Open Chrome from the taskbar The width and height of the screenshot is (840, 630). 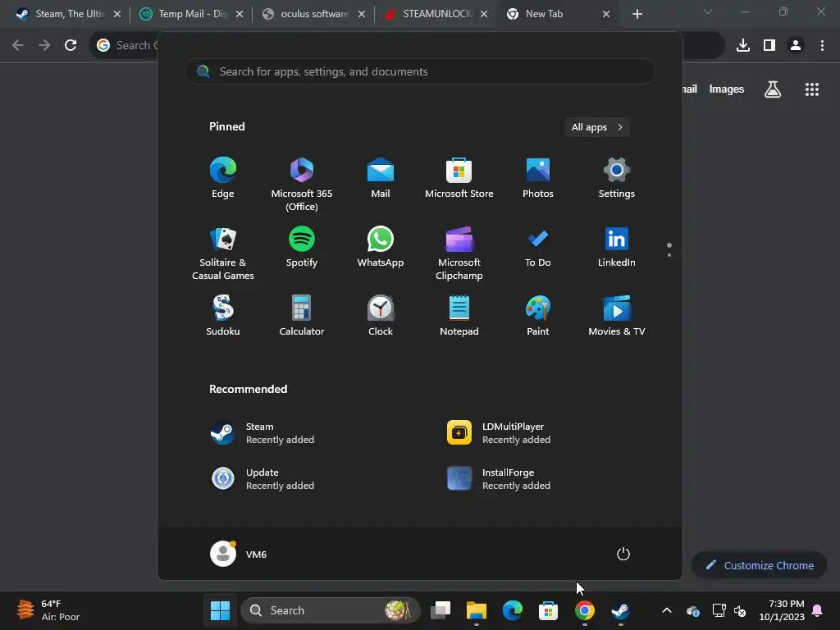click(x=584, y=610)
